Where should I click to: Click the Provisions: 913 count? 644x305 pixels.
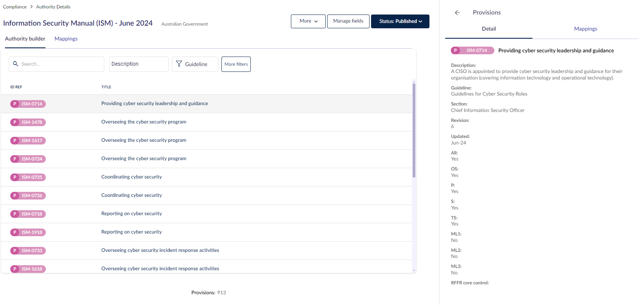[208, 293]
